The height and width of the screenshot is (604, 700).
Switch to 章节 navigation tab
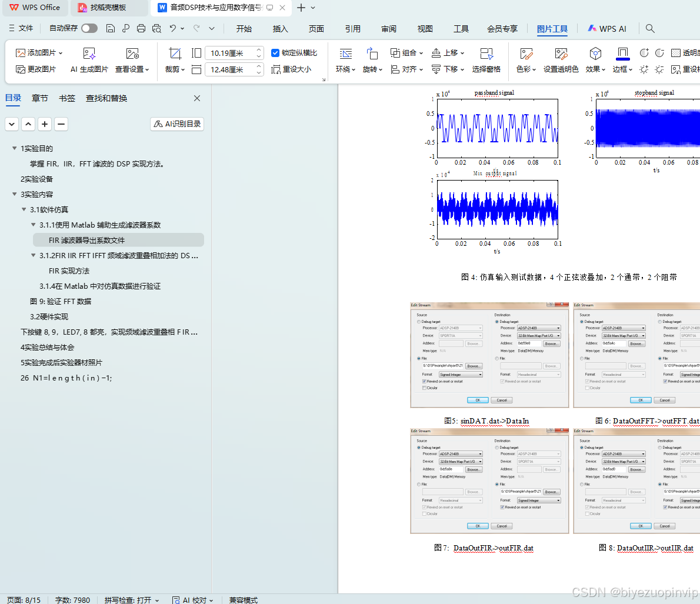[40, 98]
